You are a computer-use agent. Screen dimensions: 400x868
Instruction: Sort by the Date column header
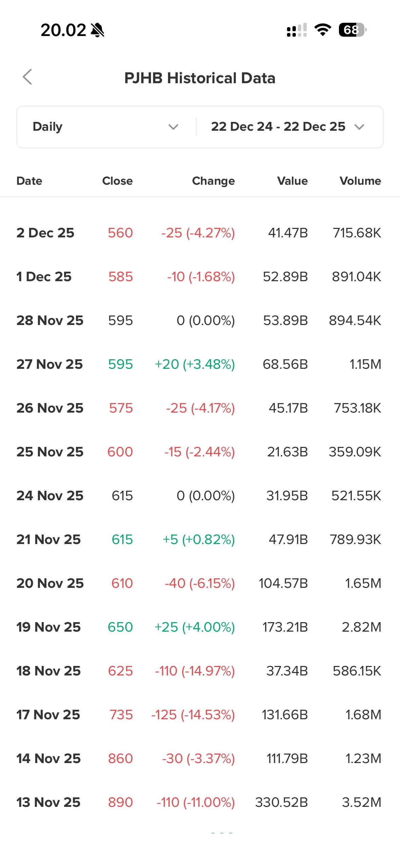tap(30, 181)
